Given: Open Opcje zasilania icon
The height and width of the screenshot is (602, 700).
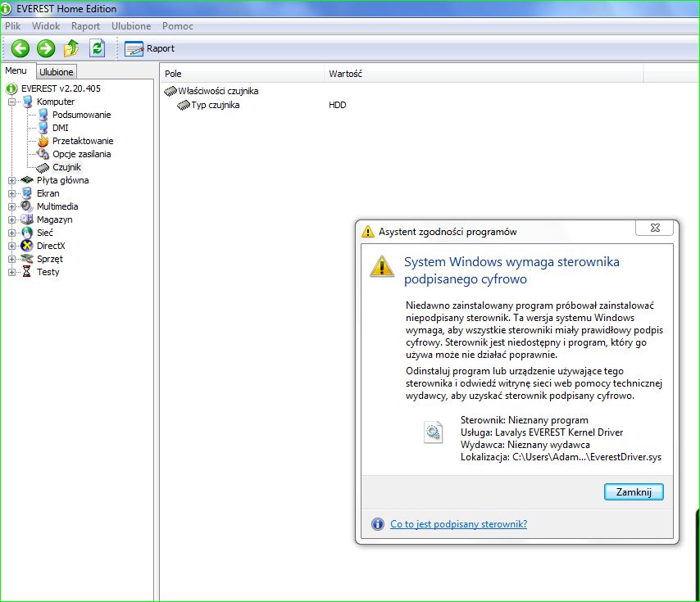Looking at the screenshot, I should [x=43, y=154].
